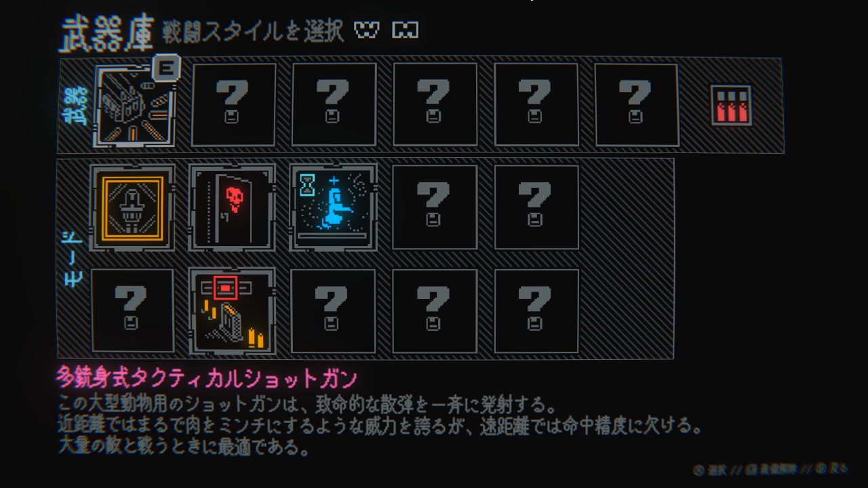Switch combat style with left bumper icon
Screen dimensions: 868x488
(367, 30)
